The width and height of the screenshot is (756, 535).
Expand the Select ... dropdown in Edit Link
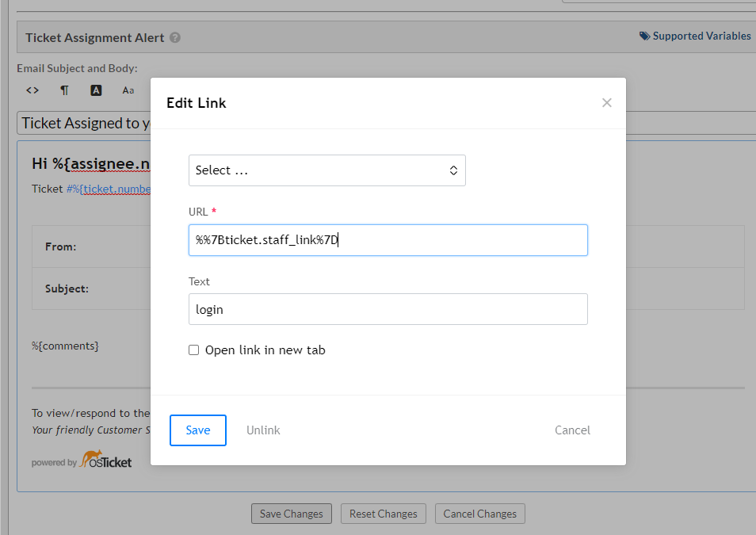coord(326,170)
